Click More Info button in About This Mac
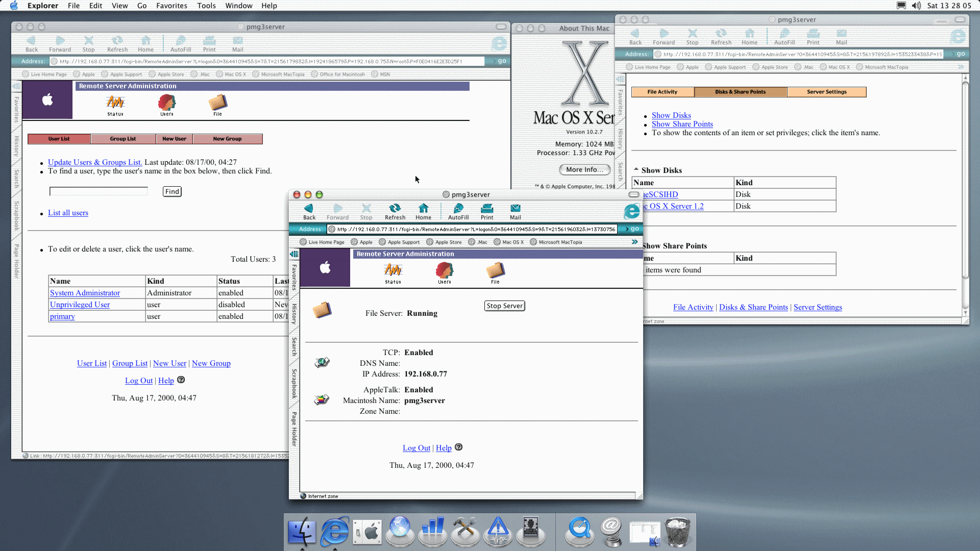Viewport: 980px width, 551px height. [x=584, y=169]
